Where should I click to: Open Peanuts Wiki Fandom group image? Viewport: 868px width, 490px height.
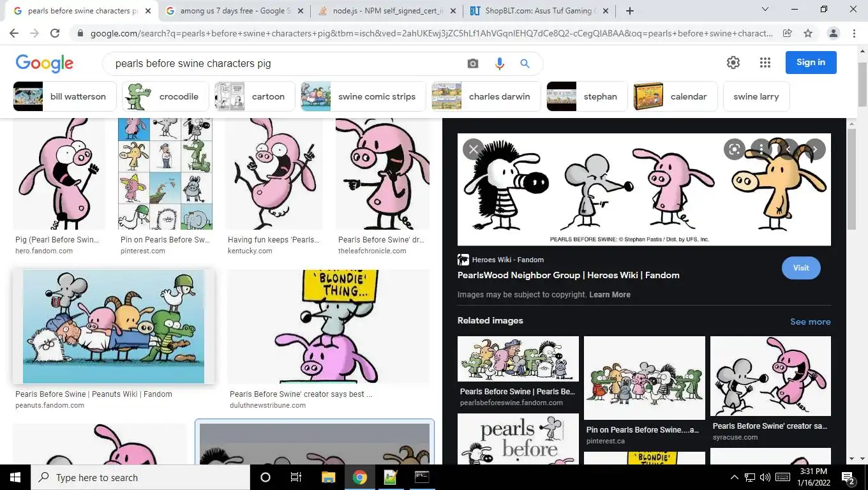tap(114, 327)
